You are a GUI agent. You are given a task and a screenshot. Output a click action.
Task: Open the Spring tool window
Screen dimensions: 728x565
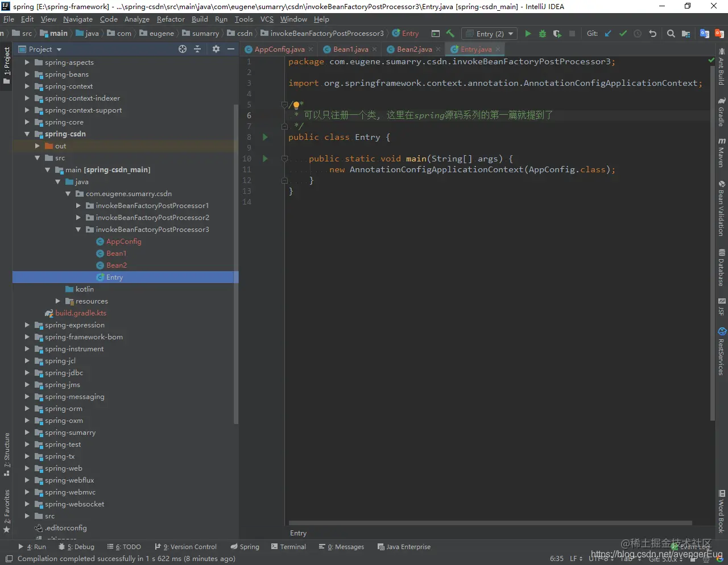coord(245,547)
